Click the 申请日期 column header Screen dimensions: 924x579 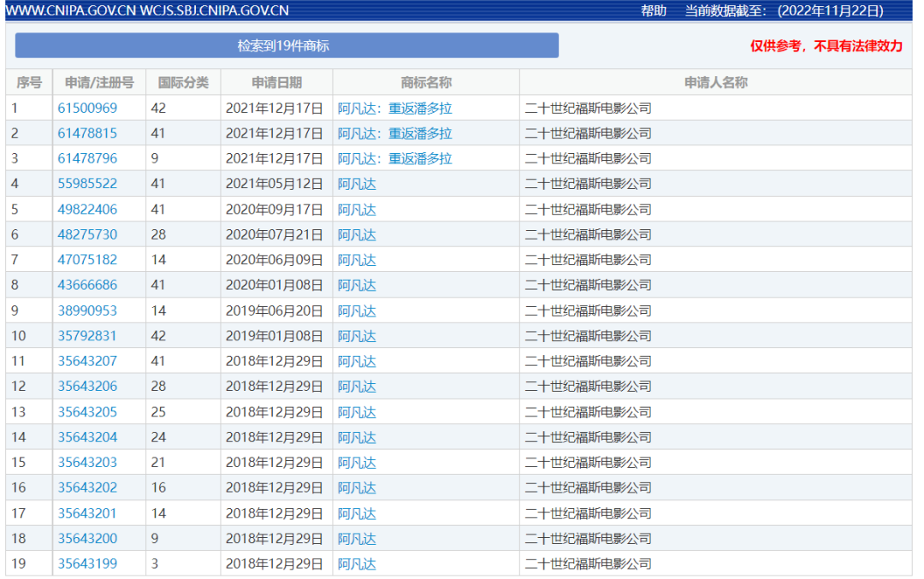point(276,82)
